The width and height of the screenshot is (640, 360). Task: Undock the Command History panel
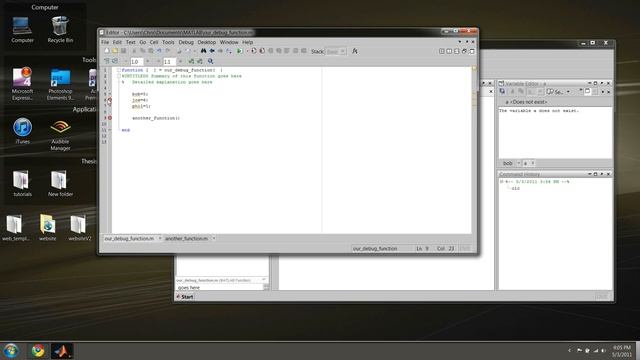coord(602,174)
